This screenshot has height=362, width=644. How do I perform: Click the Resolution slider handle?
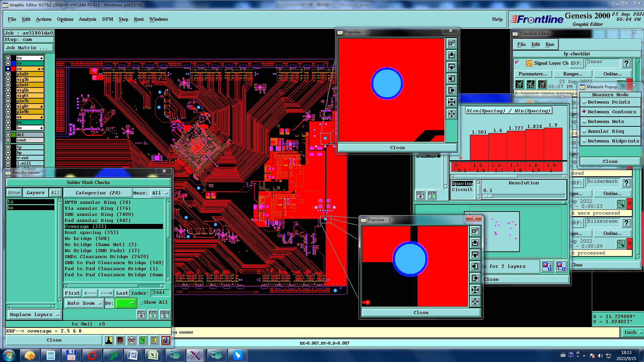coord(488,196)
